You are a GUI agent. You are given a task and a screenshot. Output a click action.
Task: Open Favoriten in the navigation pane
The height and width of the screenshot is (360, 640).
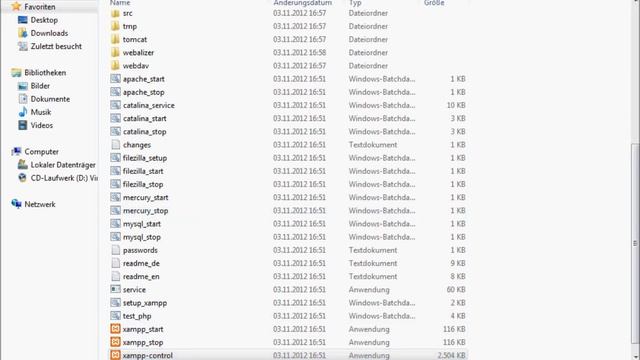[x=40, y=7]
